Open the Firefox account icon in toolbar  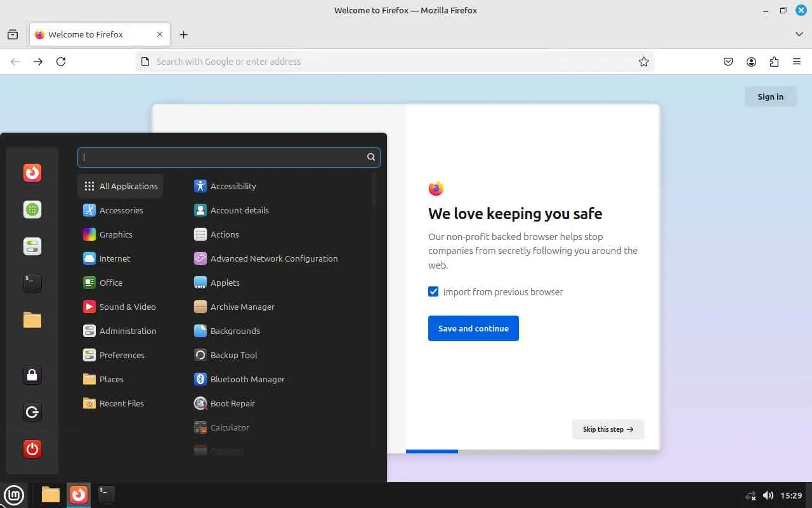[751, 62]
